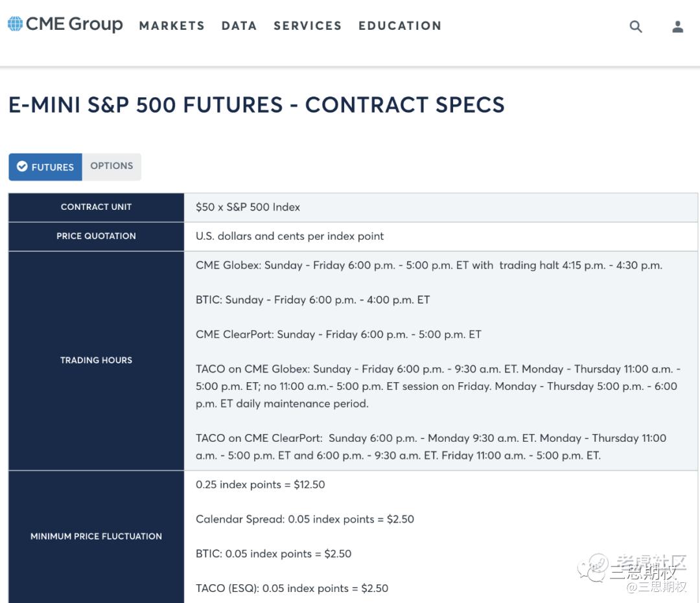The height and width of the screenshot is (603, 700).
Task: Click the search magnifier icon
Action: (x=636, y=27)
